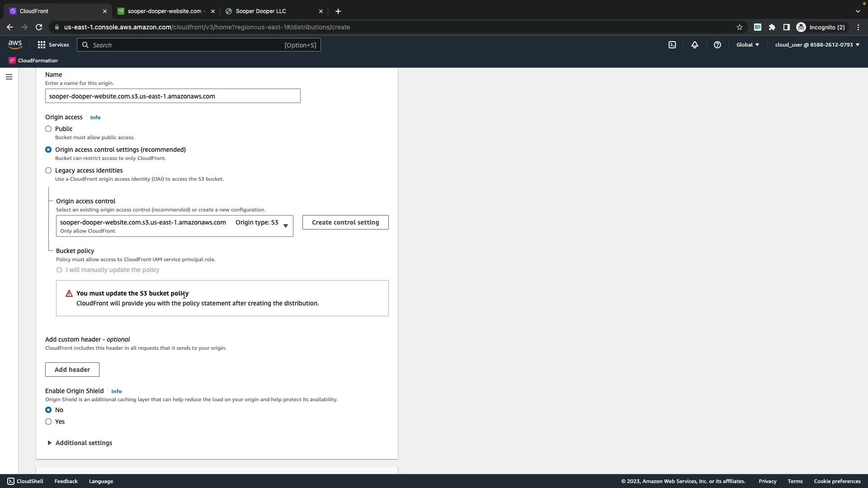The image size is (868, 488).
Task: Reload the page in the browser
Action: pyautogui.click(x=39, y=27)
